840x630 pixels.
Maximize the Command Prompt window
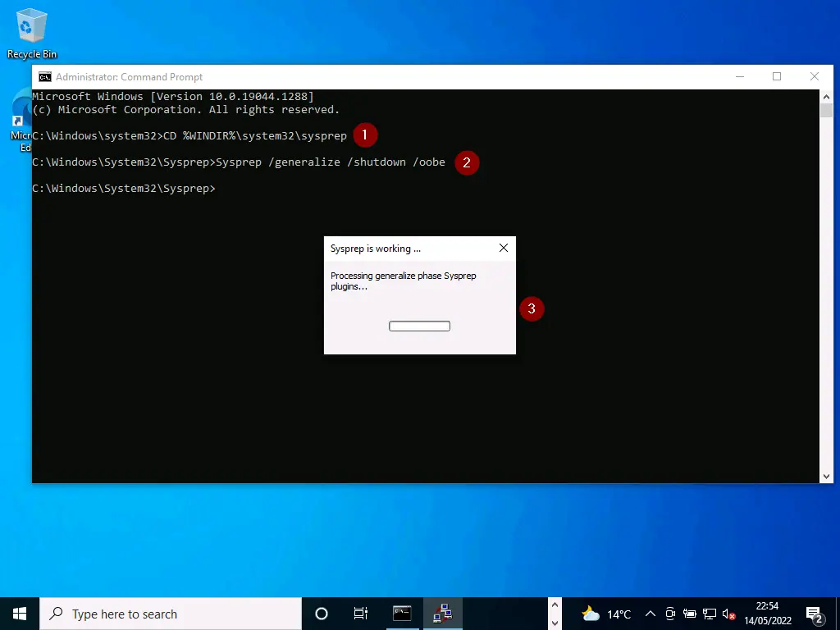coord(777,76)
